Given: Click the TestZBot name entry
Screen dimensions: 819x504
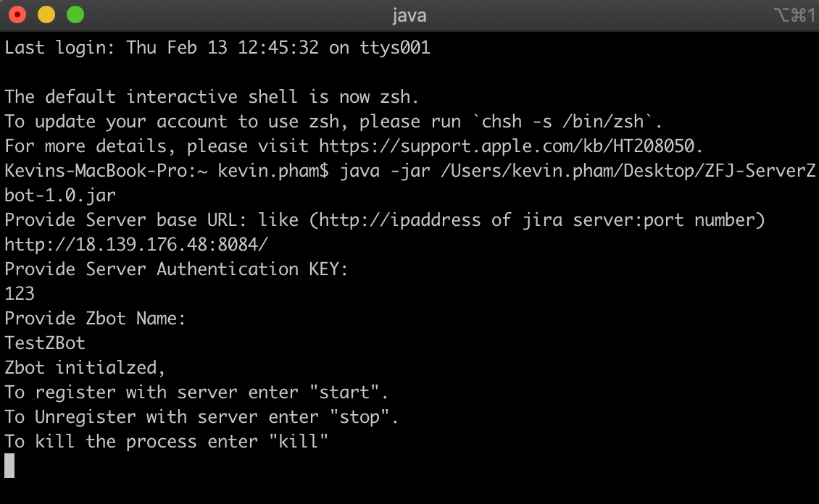Looking at the screenshot, I should (x=45, y=343).
